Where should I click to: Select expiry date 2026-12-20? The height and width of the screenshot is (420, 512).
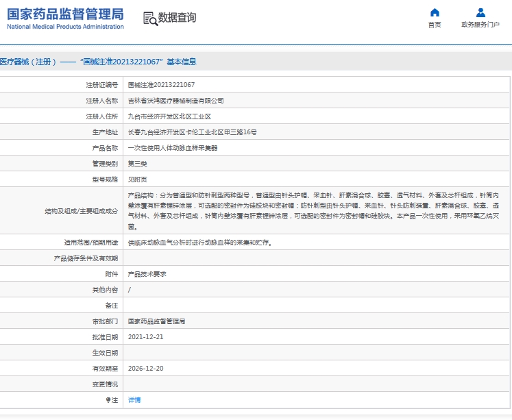click(145, 369)
